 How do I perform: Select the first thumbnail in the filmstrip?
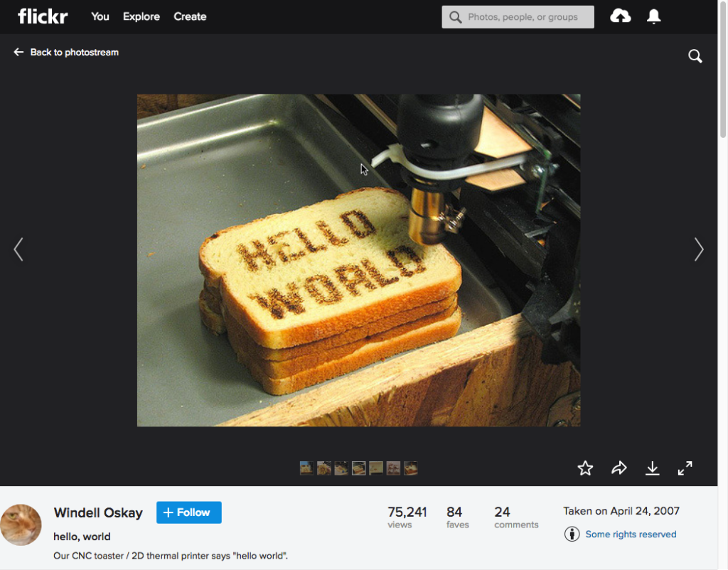tap(306, 468)
